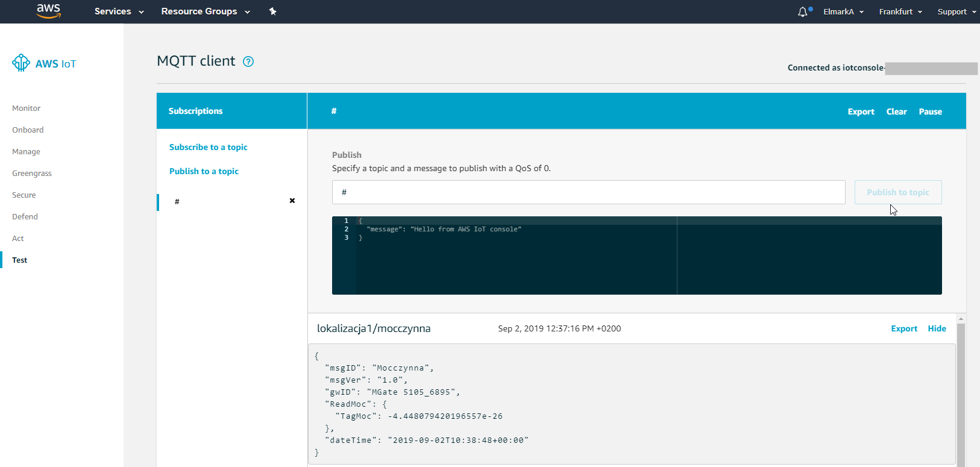Clear all messages in topic header
The image size is (980, 467).
896,111
